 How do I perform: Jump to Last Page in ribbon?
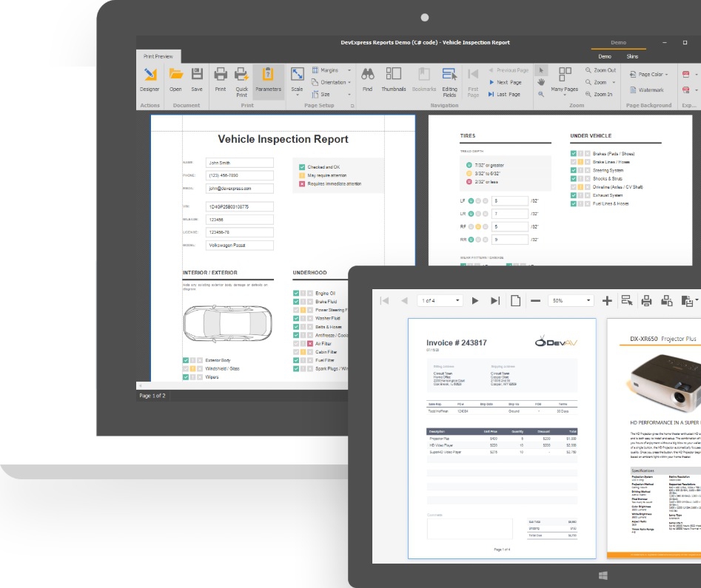(504, 94)
